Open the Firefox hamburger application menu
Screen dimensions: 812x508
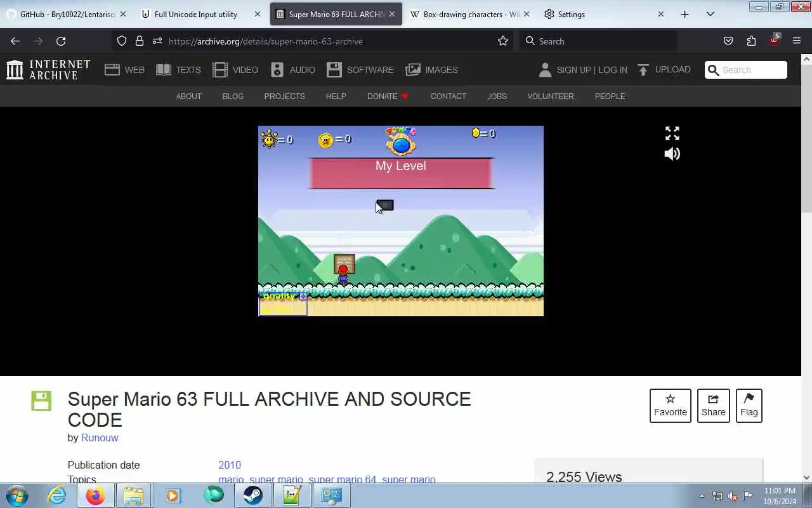(x=797, y=41)
